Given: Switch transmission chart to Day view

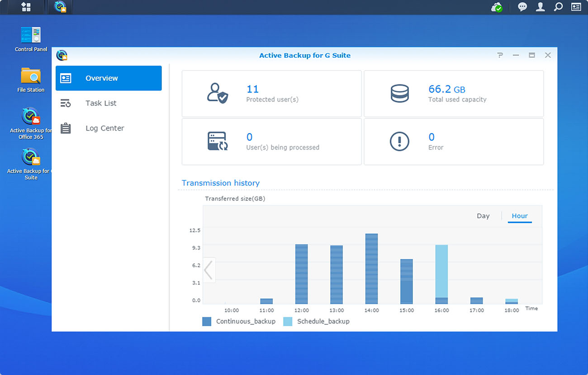Looking at the screenshot, I should 483,216.
